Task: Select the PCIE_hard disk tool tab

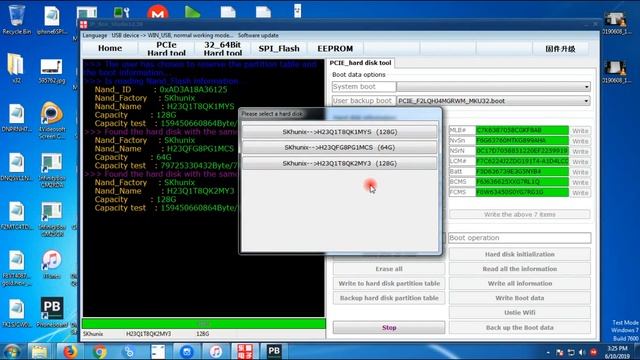Action: tap(360, 63)
